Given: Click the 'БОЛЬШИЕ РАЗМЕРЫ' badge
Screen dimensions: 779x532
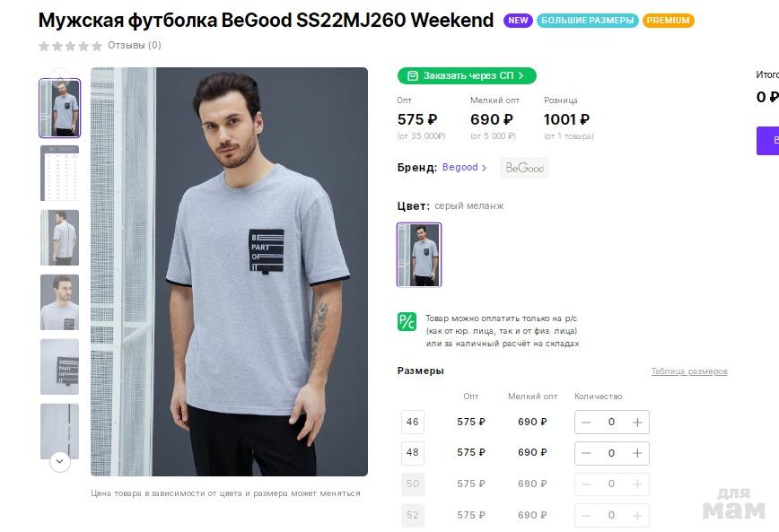Looking at the screenshot, I should (x=587, y=21).
